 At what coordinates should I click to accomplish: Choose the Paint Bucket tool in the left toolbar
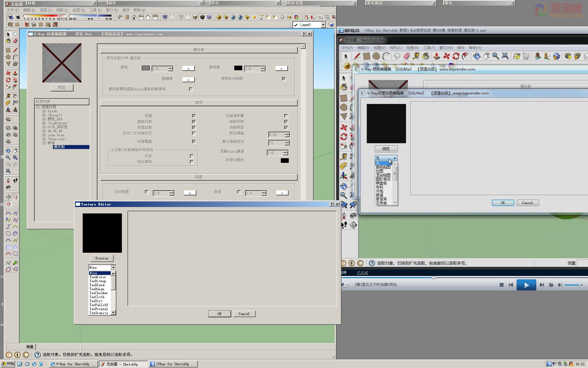click(8, 41)
